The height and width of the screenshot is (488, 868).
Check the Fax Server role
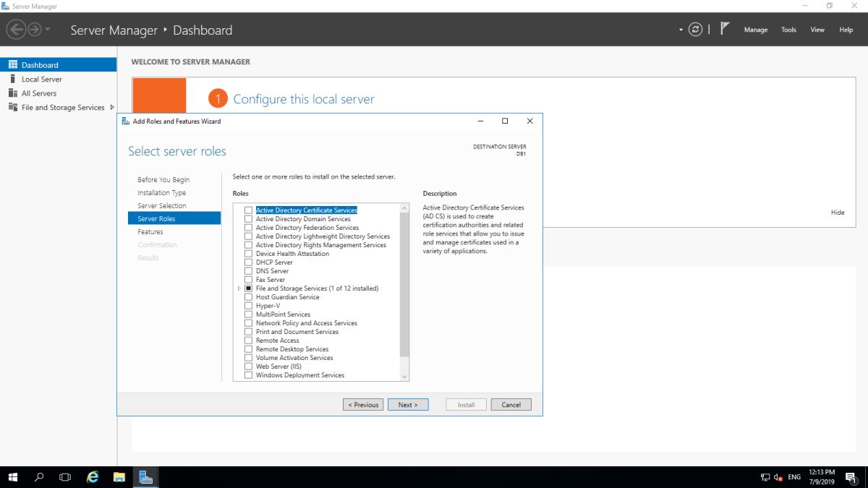[249, 280]
